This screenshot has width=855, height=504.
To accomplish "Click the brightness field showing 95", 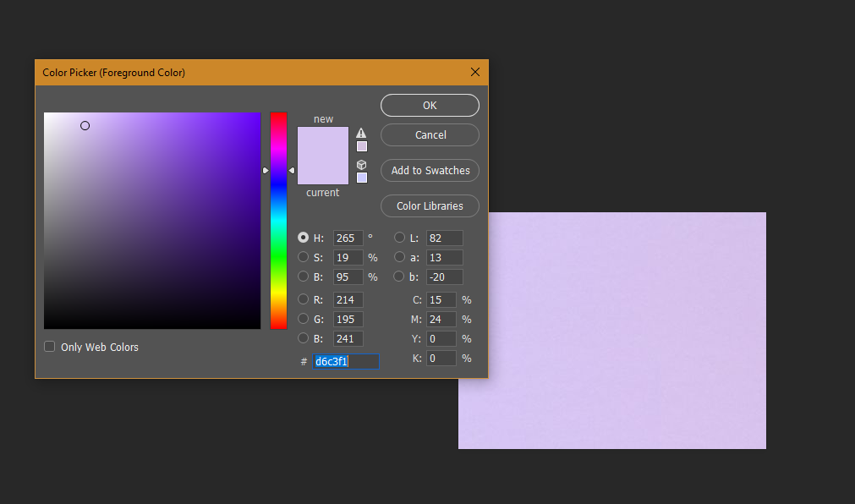I will coord(348,277).
